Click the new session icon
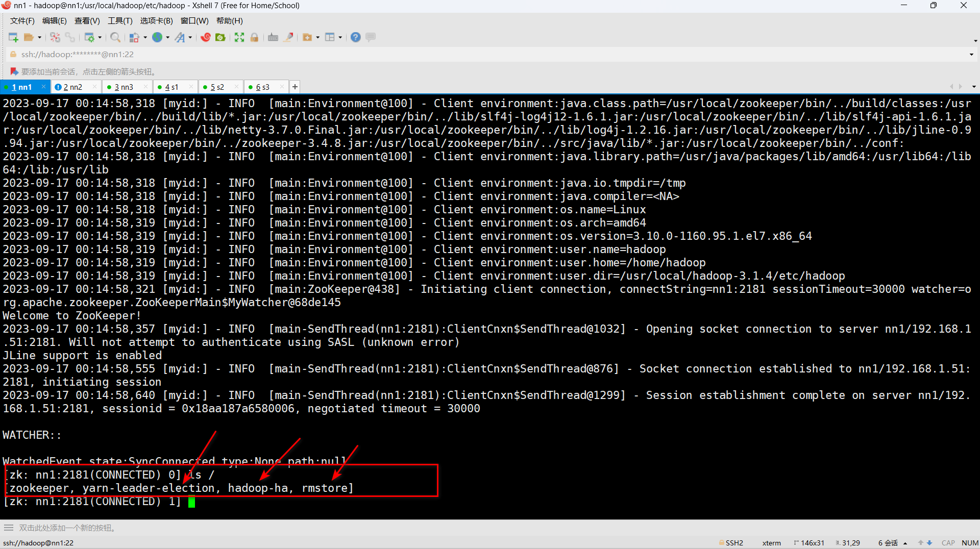 click(x=13, y=37)
